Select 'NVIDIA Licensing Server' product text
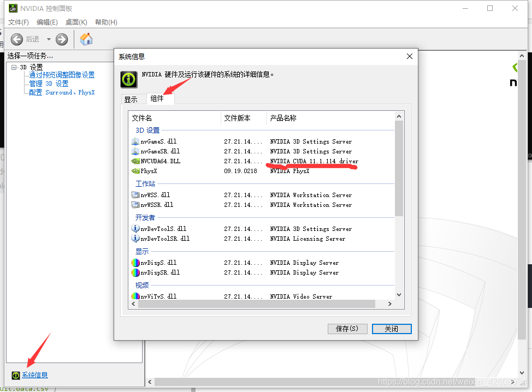The height and width of the screenshot is (392, 532). tap(308, 239)
